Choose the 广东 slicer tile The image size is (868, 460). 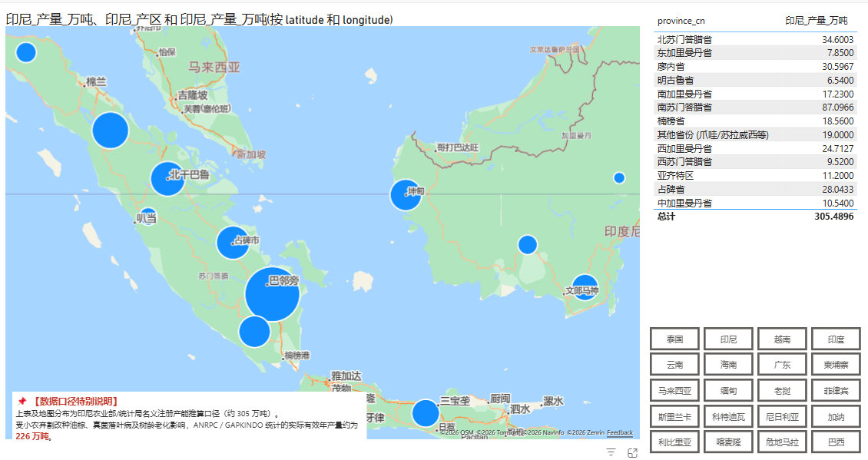click(x=782, y=364)
